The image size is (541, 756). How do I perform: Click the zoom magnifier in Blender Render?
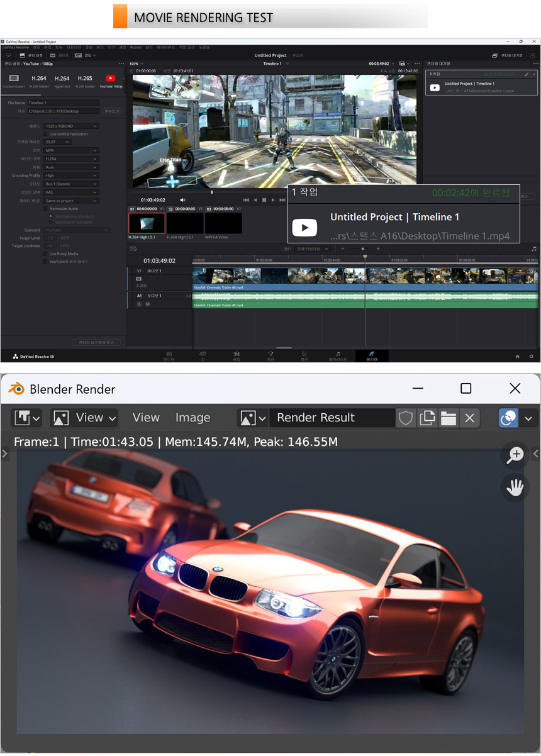[x=515, y=455]
